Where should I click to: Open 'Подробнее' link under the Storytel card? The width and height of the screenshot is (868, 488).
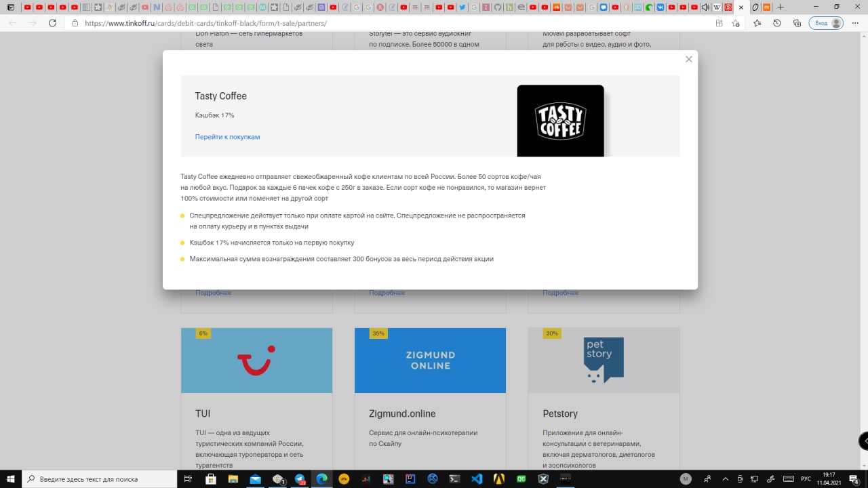[x=387, y=293]
